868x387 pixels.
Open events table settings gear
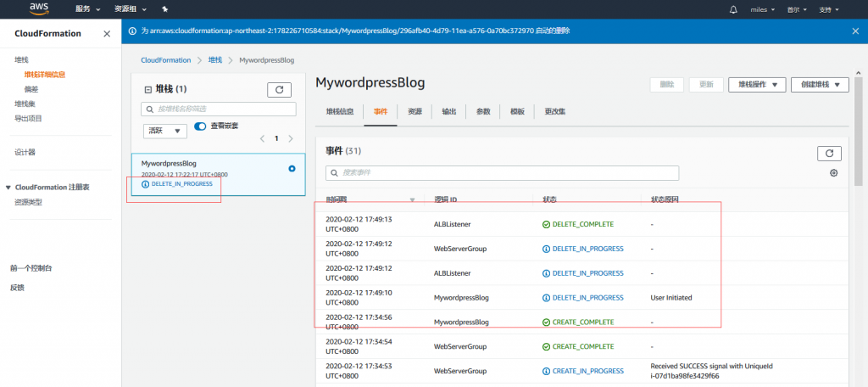coord(834,173)
